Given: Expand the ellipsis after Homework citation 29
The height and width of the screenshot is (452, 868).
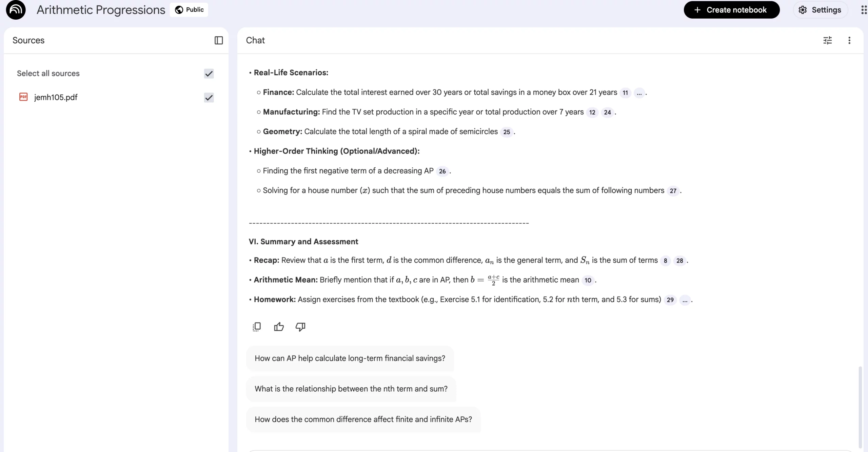Looking at the screenshot, I should [x=685, y=300].
